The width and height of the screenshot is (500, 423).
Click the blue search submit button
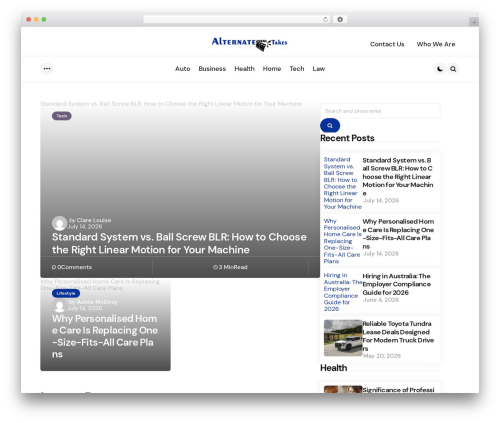330,126
